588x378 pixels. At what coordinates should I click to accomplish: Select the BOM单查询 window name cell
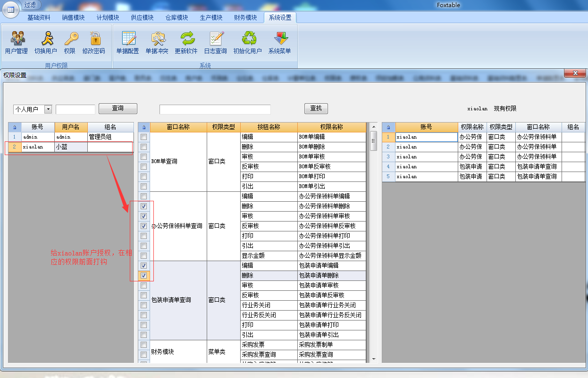coord(178,162)
